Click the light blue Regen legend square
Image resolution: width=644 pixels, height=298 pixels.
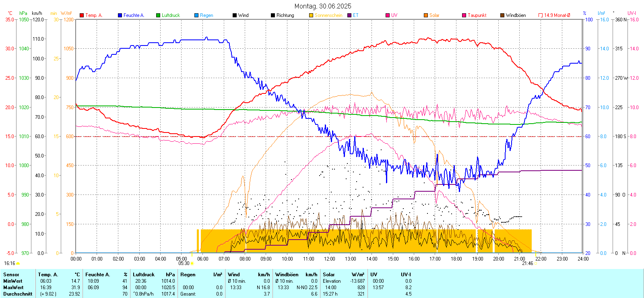pos(196,15)
